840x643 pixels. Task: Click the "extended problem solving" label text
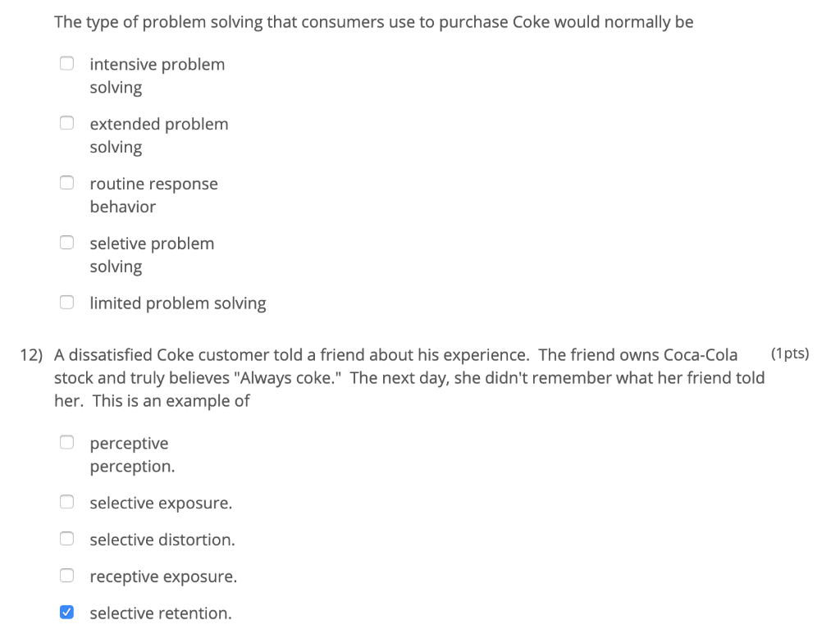pos(158,135)
